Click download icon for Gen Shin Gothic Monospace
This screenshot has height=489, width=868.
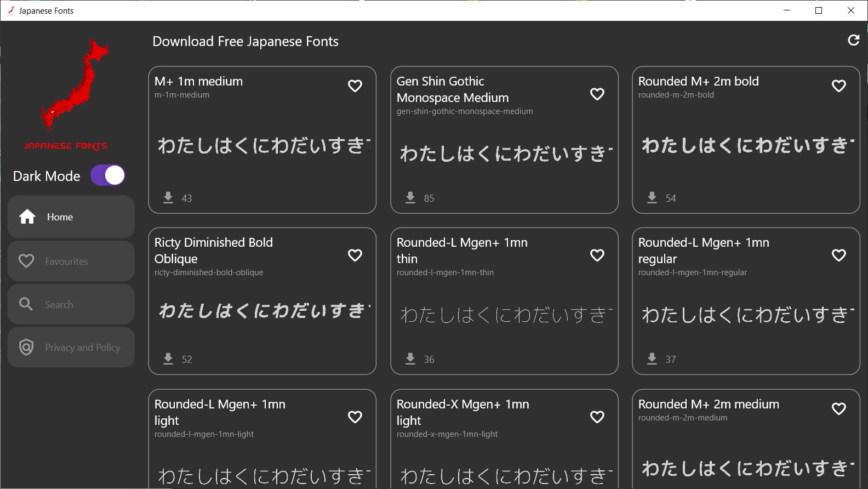pos(410,197)
